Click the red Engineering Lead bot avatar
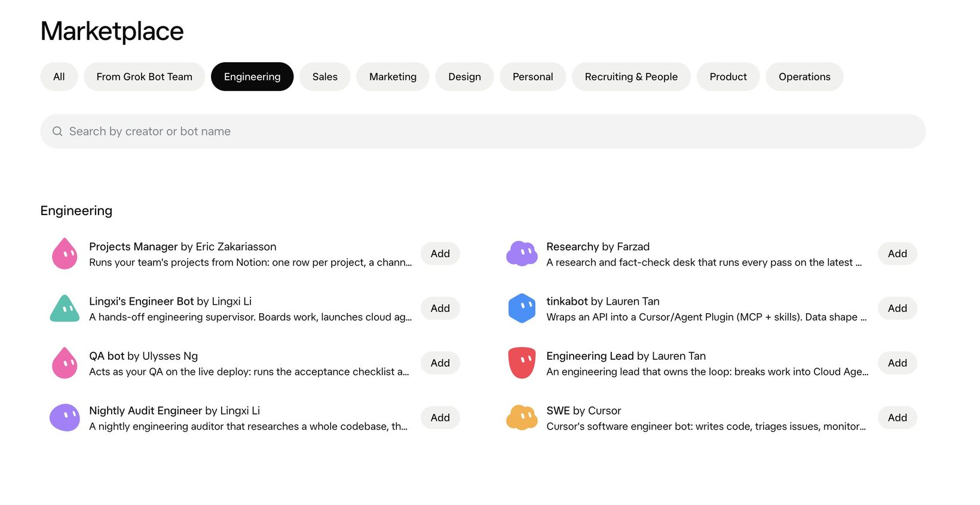 (522, 363)
